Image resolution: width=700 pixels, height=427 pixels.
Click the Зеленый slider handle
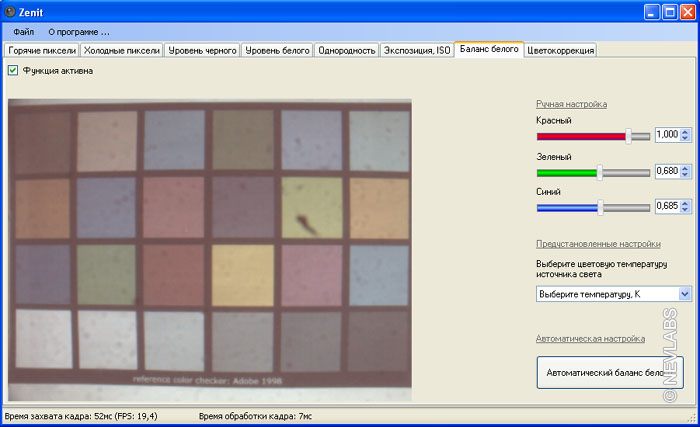599,172
